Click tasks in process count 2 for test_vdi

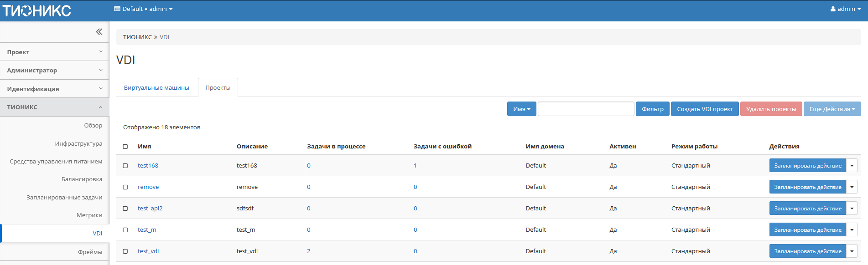pyautogui.click(x=309, y=251)
